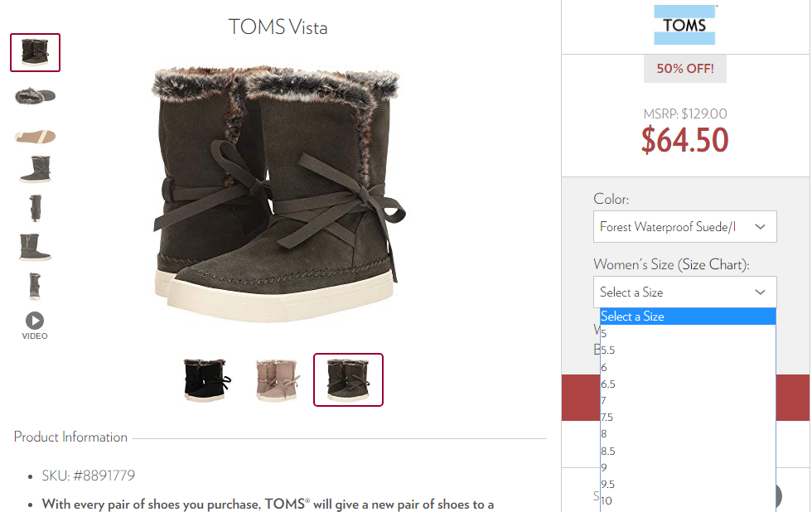Select size 10 in dropdown

[688, 501]
